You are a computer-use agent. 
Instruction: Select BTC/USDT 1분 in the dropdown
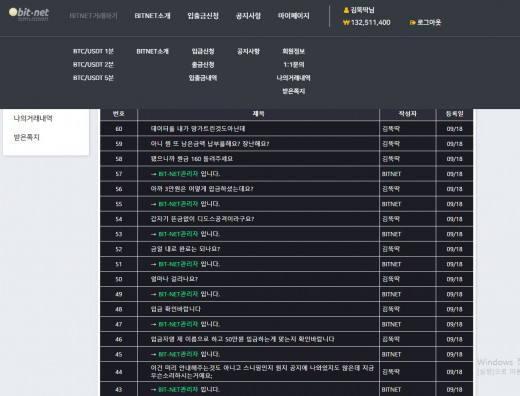93,51
